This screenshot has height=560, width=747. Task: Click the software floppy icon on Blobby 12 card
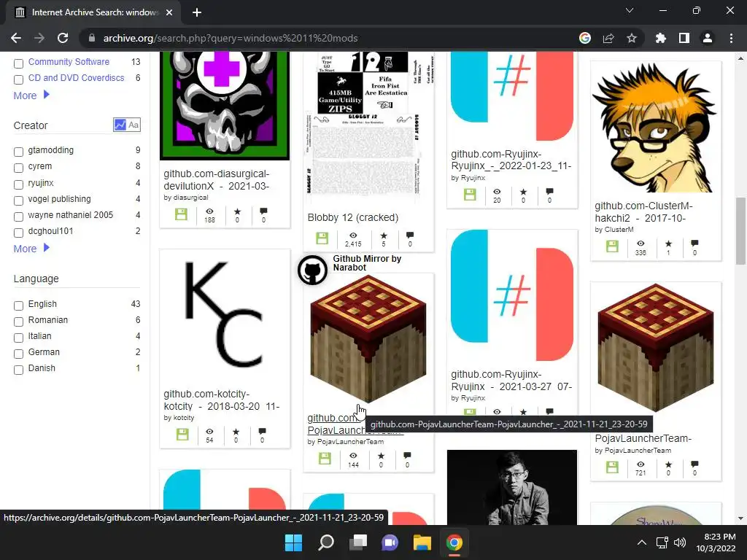(322, 238)
